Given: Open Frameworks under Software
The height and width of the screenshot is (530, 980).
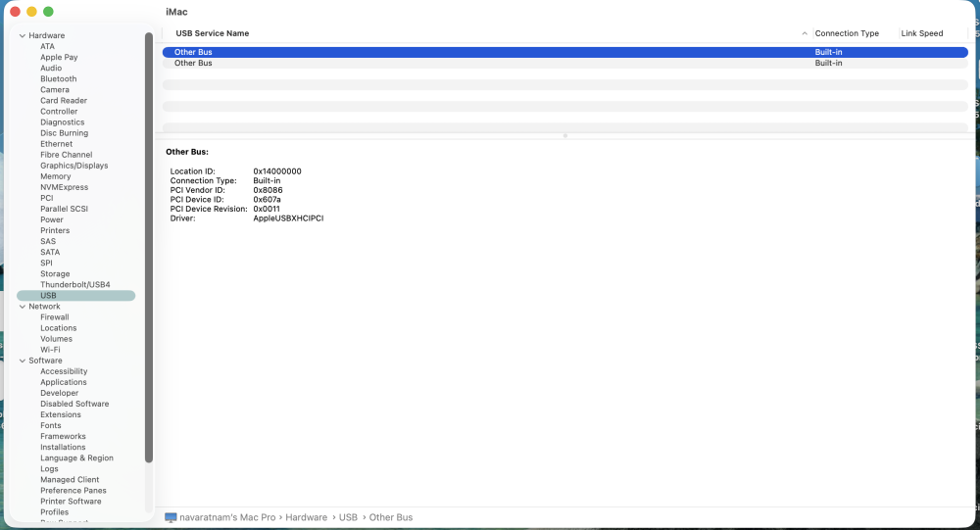Looking at the screenshot, I should coord(63,436).
